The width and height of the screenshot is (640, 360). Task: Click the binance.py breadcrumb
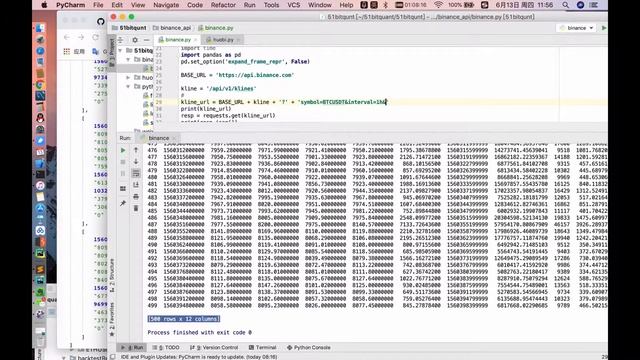click(216, 28)
